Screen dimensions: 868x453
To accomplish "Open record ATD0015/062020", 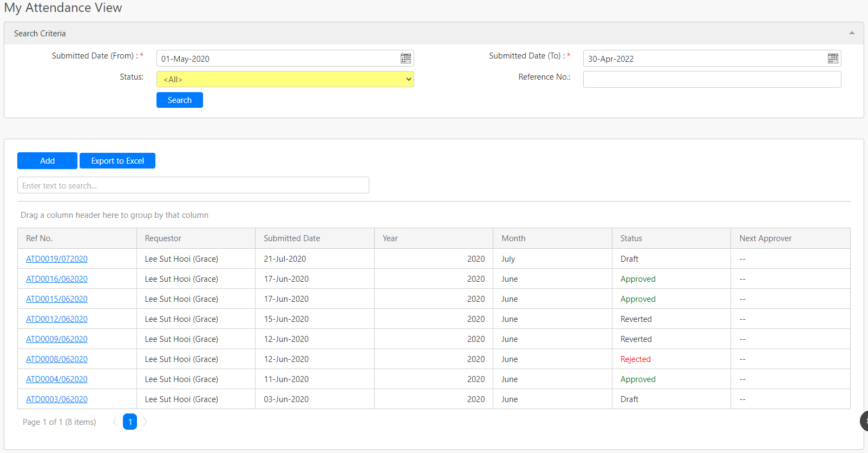I will pos(57,299).
